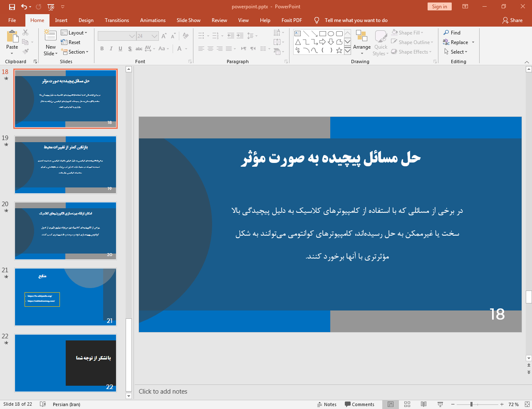The width and height of the screenshot is (532, 409).
Task: Center the paragraph text
Action: point(210,49)
